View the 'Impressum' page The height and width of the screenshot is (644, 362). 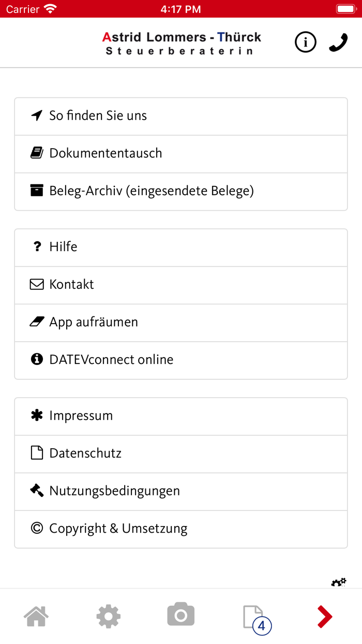[81, 415]
